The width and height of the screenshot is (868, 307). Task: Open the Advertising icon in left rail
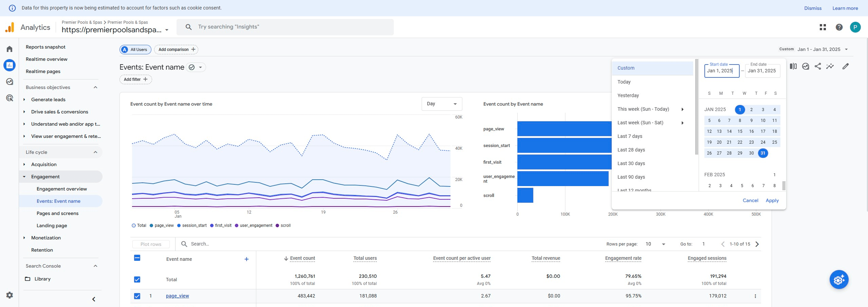[10, 98]
